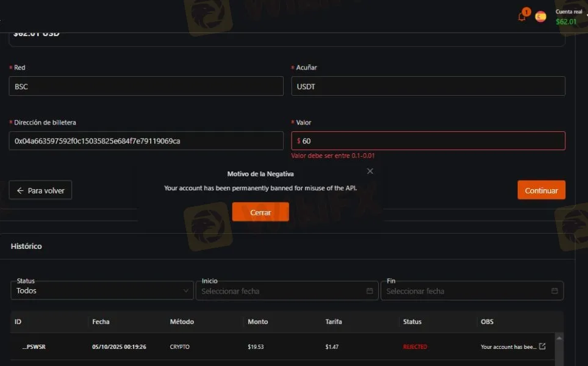588x366 pixels.
Task: Click the Fecha column header
Action: click(101, 321)
